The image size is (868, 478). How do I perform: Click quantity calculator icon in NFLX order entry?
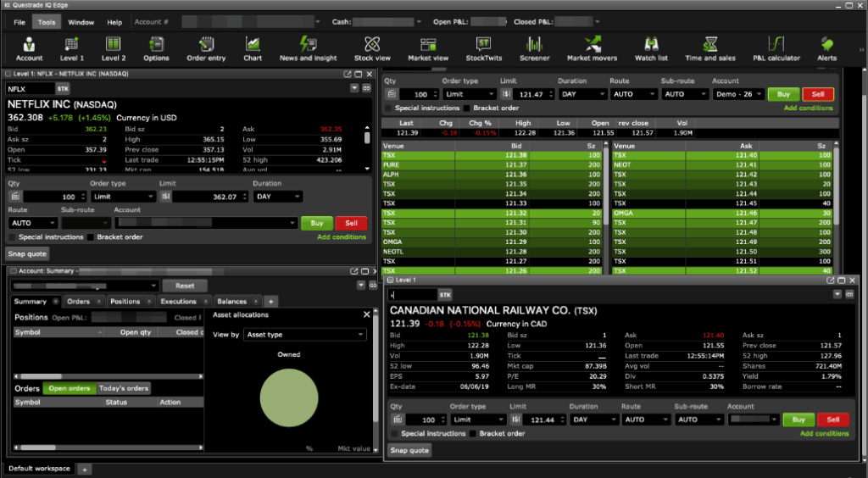[x=15, y=196]
